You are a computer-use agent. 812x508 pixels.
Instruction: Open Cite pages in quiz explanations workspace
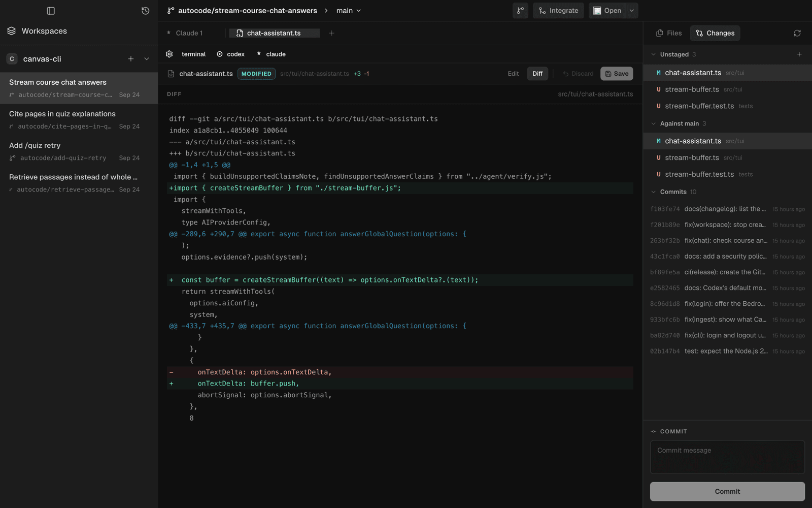(x=79, y=120)
